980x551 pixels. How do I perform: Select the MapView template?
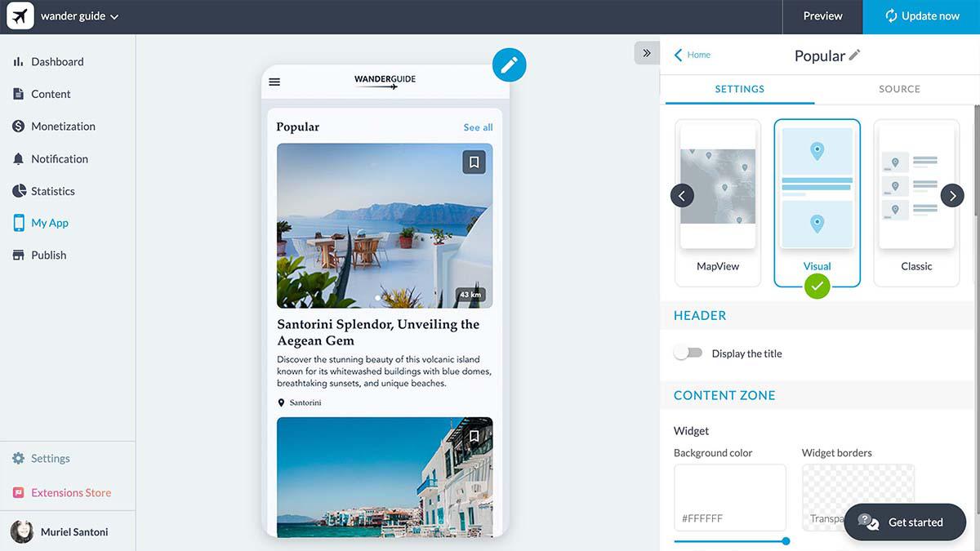coord(718,204)
